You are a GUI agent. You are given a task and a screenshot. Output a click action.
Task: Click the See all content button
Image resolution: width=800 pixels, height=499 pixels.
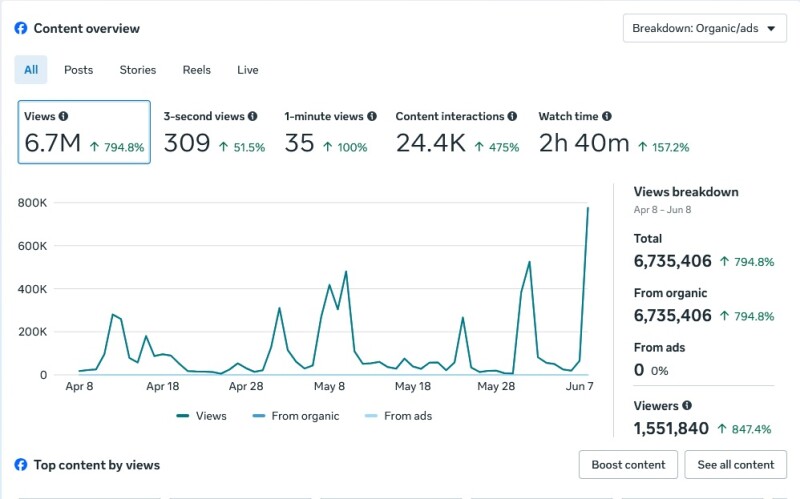click(x=736, y=465)
